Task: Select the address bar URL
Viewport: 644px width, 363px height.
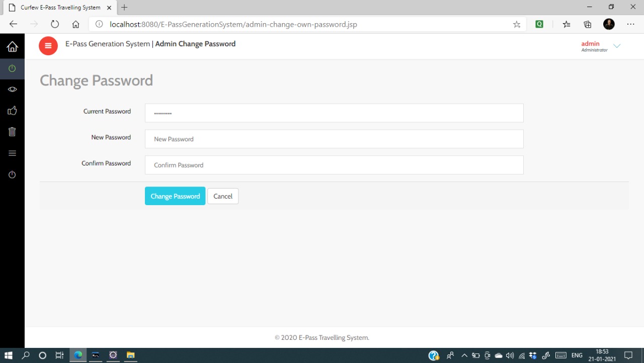Action: [x=233, y=24]
